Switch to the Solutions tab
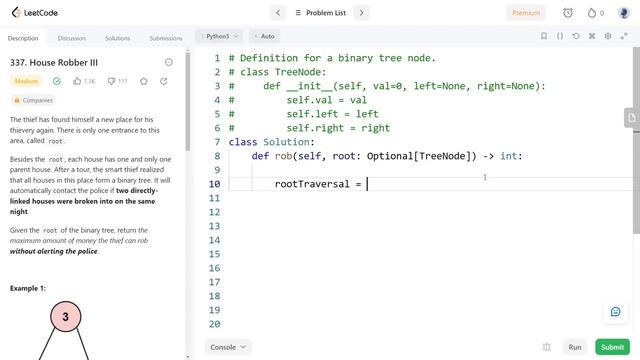Viewport: 640px width, 360px height. (x=118, y=38)
